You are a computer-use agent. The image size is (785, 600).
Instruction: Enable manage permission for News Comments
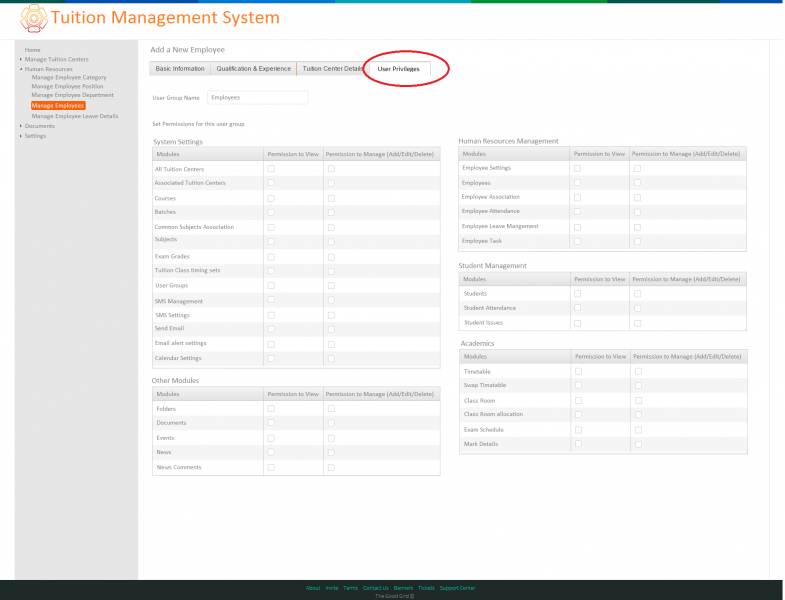[x=331, y=467]
